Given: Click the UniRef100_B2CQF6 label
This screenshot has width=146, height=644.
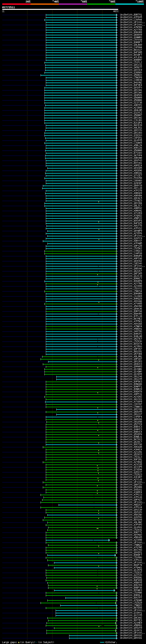Looking at the screenshot, I should [131, 123].
